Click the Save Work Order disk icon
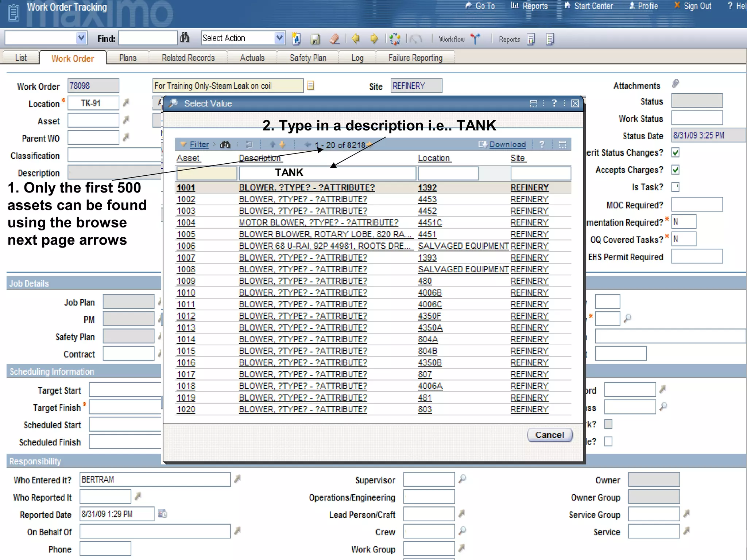This screenshot has width=747, height=560. click(315, 39)
